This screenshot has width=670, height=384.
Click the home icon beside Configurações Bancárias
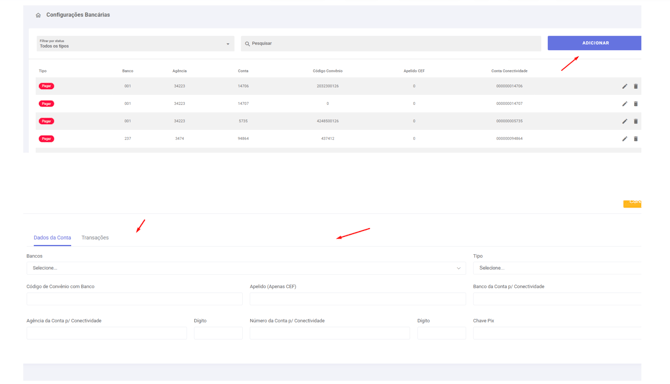pyautogui.click(x=38, y=15)
